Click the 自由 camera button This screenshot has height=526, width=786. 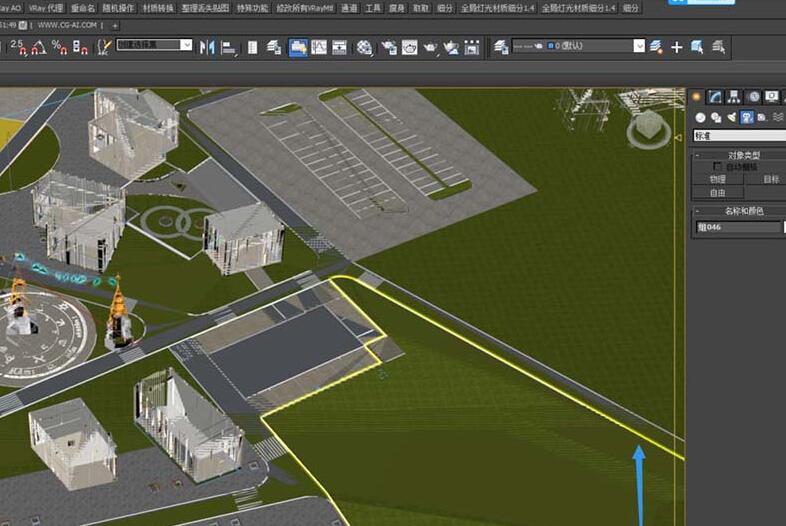[717, 193]
